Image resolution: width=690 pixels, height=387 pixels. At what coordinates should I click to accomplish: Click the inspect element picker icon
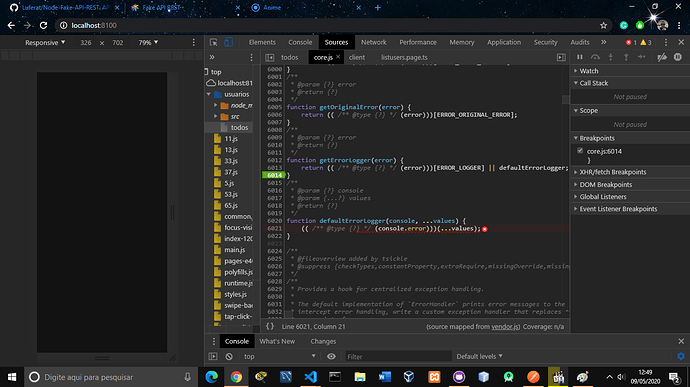click(213, 42)
